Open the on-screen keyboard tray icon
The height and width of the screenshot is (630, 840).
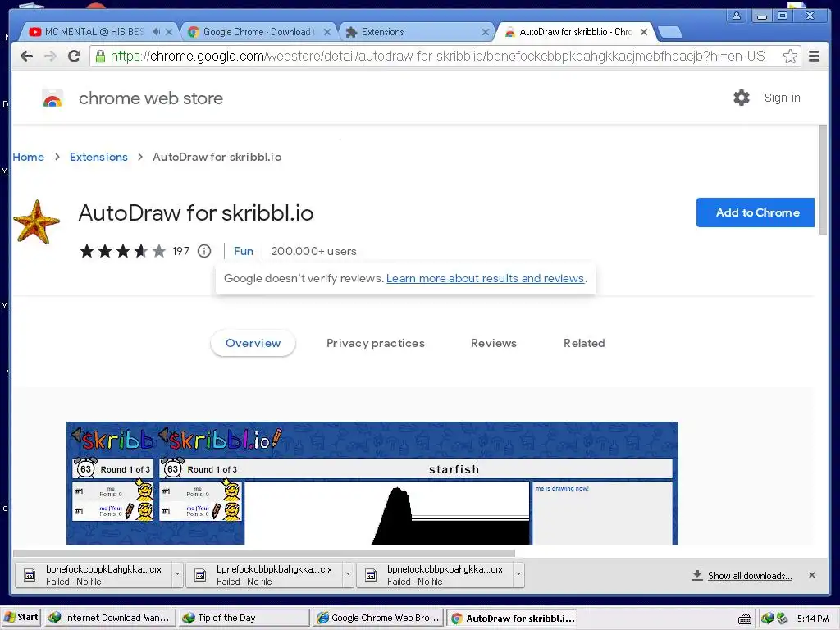click(745, 619)
